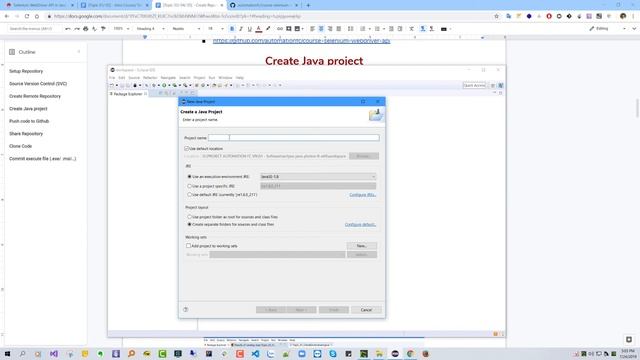The image size is (640, 360).
Task: Open Visual Studio from the taskbar
Action: coord(54,353)
